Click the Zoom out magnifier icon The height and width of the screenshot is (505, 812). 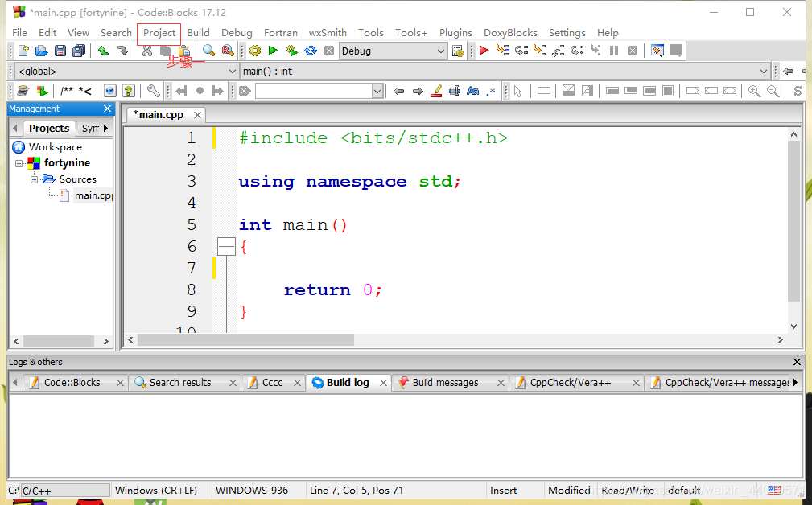[x=773, y=91]
